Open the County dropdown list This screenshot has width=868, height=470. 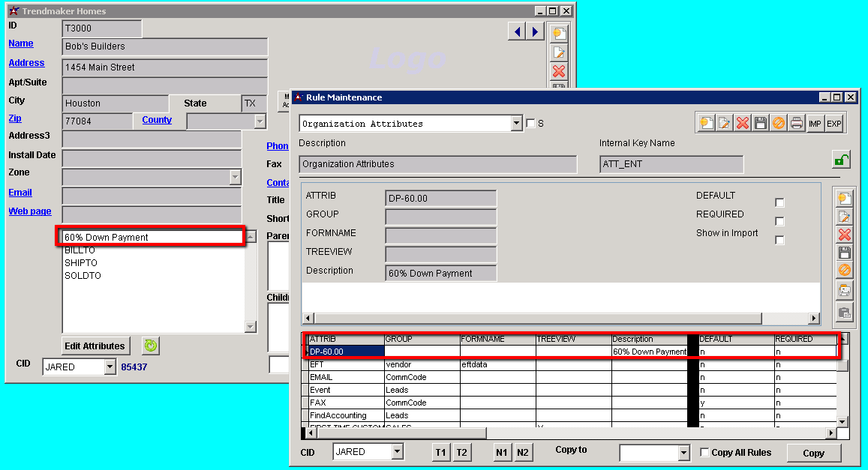click(260, 121)
